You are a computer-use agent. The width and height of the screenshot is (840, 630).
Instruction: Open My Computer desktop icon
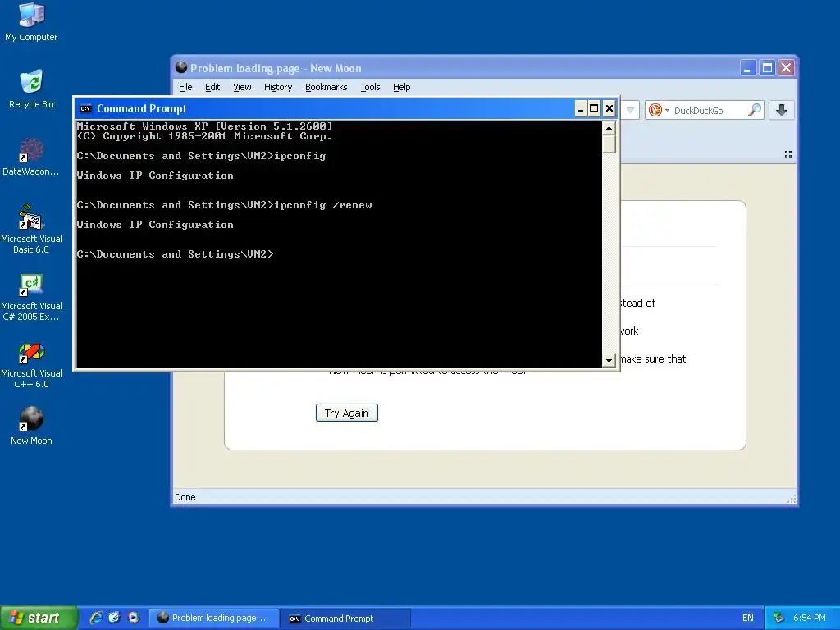31,21
